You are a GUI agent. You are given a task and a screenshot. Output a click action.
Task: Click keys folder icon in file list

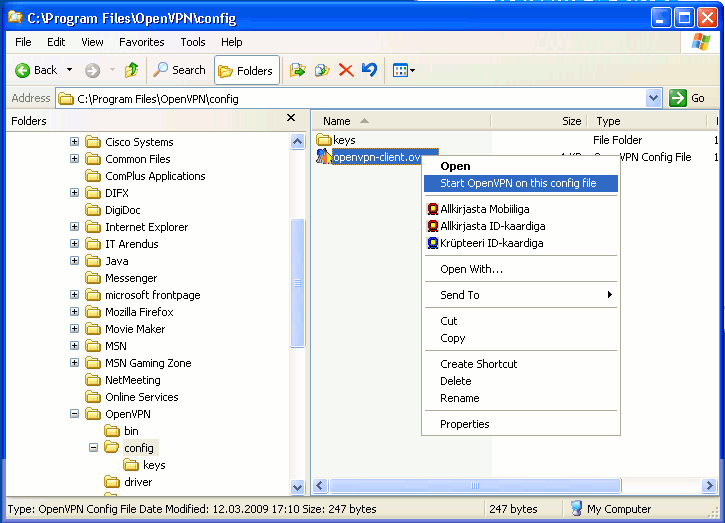pyautogui.click(x=324, y=140)
